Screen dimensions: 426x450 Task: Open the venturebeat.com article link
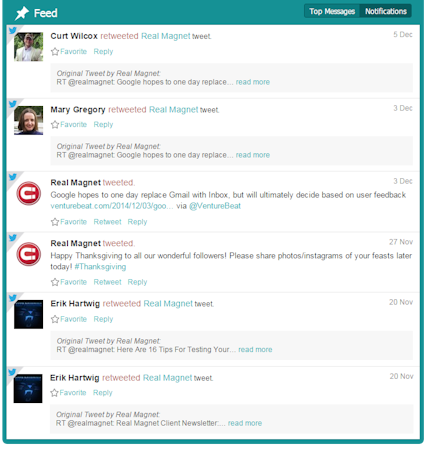[x=112, y=206]
